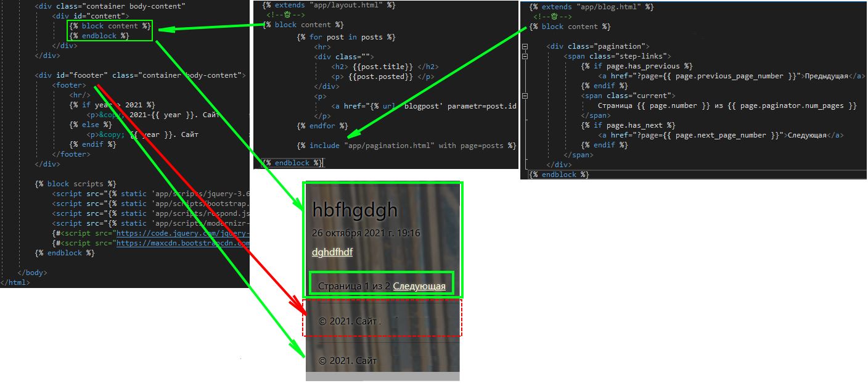
Task: Click {% block content %} in the blog.html-extending template
Action: (570, 27)
